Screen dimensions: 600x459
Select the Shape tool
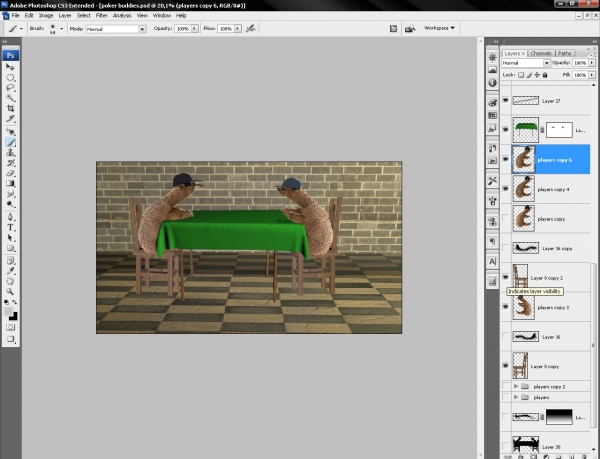click(x=10, y=248)
